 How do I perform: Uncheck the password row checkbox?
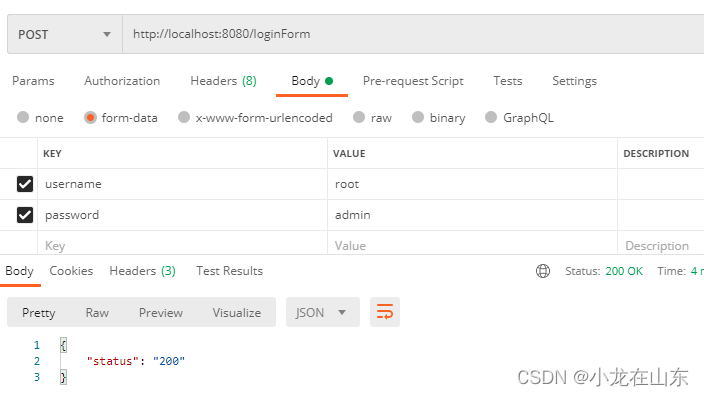(25, 215)
